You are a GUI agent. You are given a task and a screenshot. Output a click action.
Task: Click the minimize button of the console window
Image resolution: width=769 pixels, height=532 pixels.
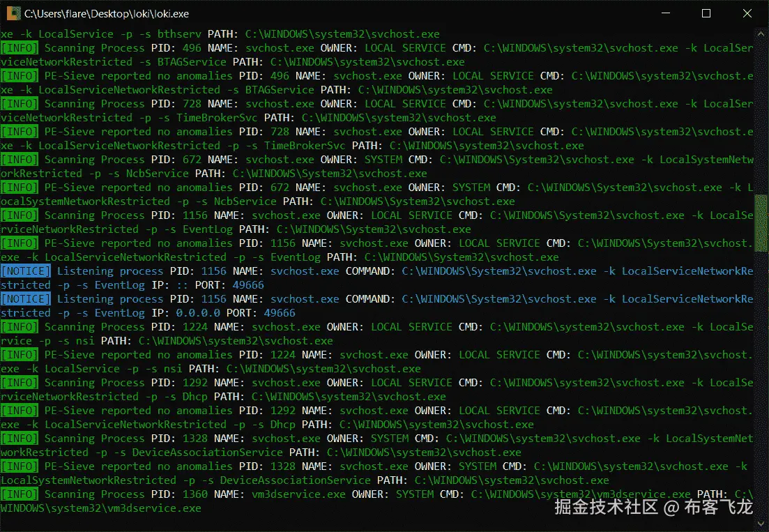tap(665, 13)
